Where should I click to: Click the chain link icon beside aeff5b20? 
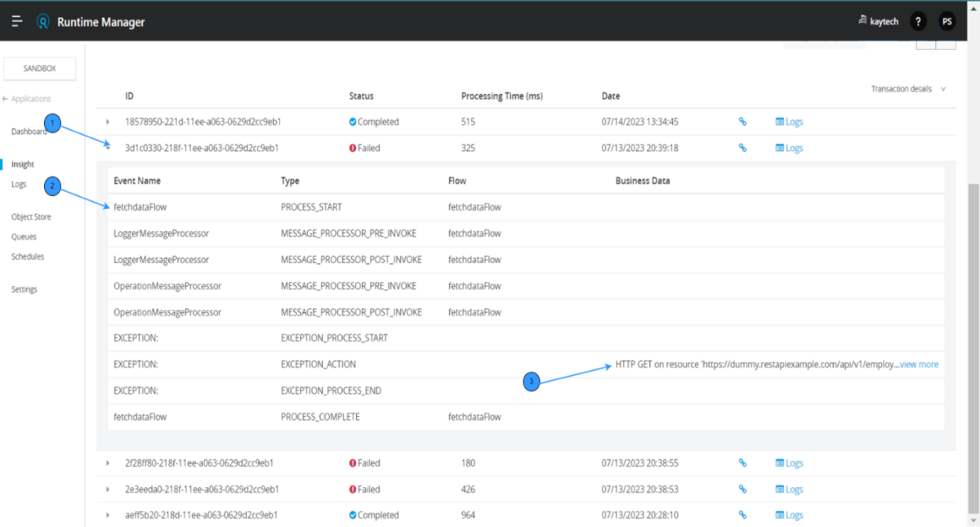coord(742,515)
